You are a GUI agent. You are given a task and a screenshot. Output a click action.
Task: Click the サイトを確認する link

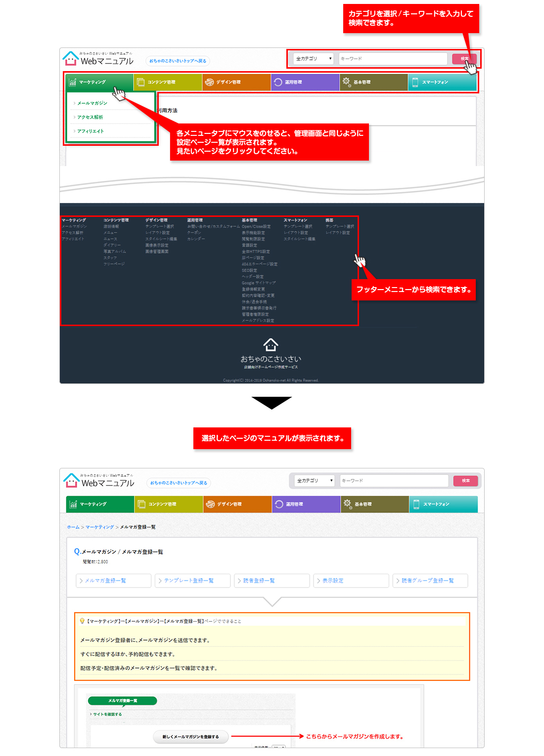coord(107,714)
